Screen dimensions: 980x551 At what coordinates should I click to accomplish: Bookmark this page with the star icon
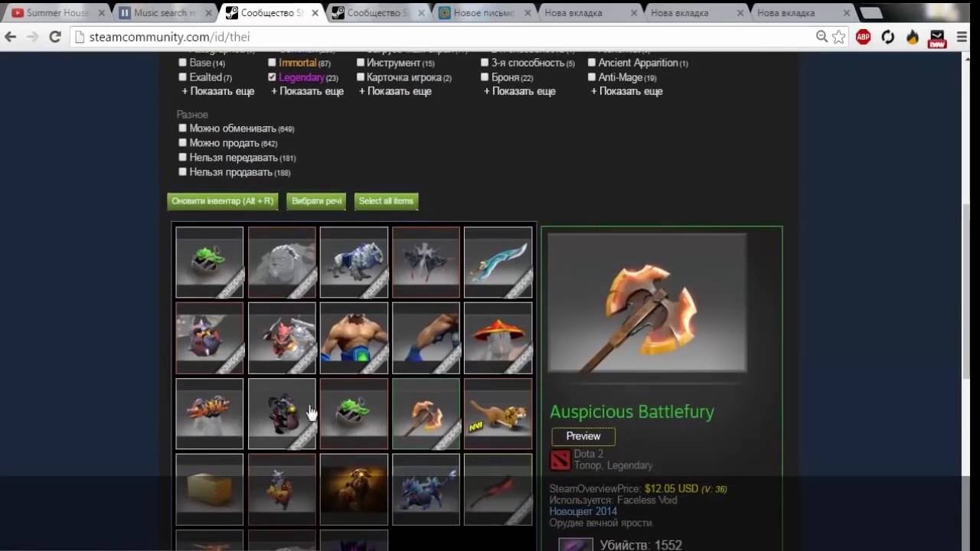(839, 37)
